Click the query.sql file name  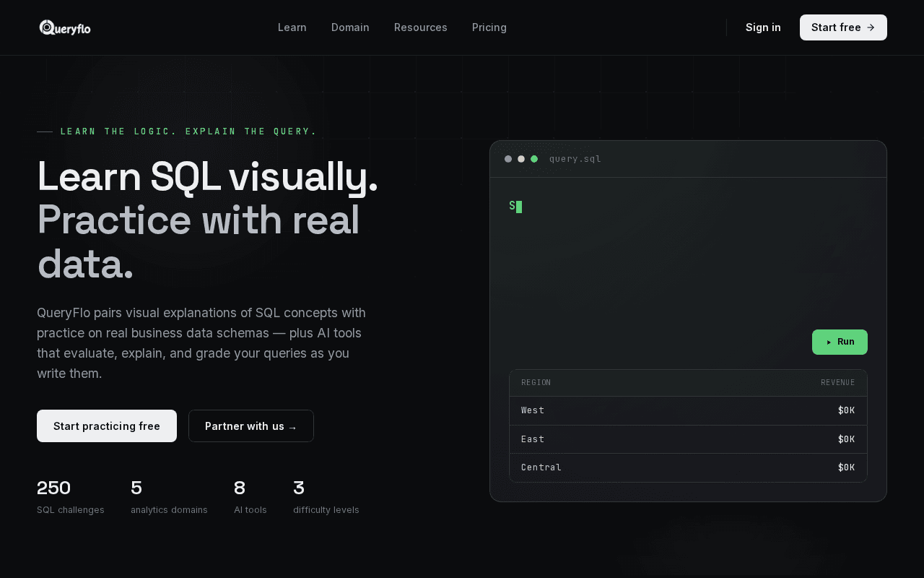tap(575, 159)
